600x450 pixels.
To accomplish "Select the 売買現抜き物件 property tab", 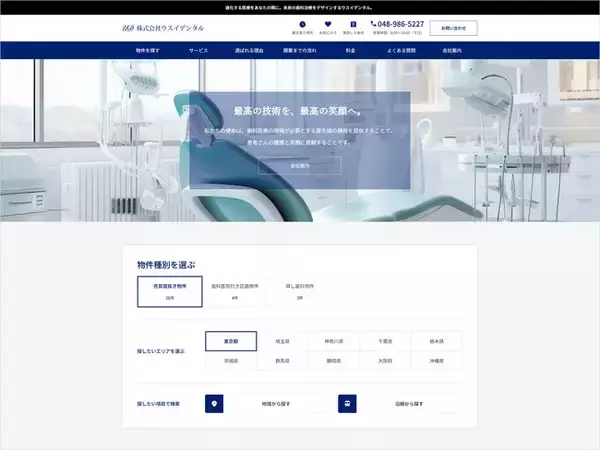I will 170,290.
